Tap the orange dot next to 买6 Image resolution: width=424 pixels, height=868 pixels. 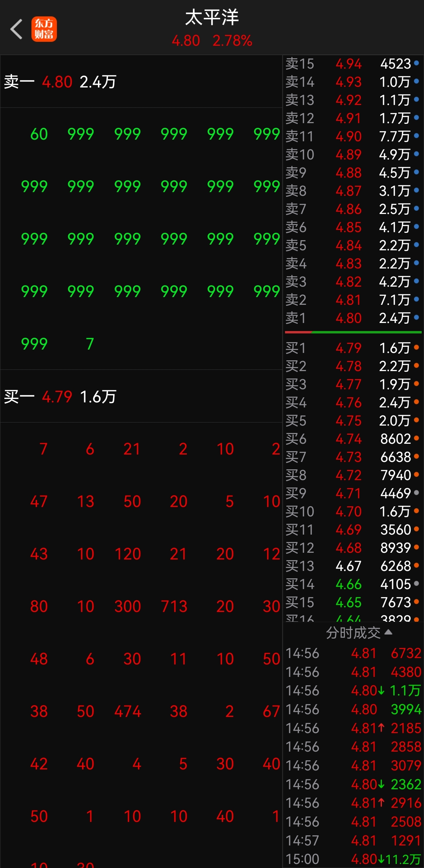[417, 438]
